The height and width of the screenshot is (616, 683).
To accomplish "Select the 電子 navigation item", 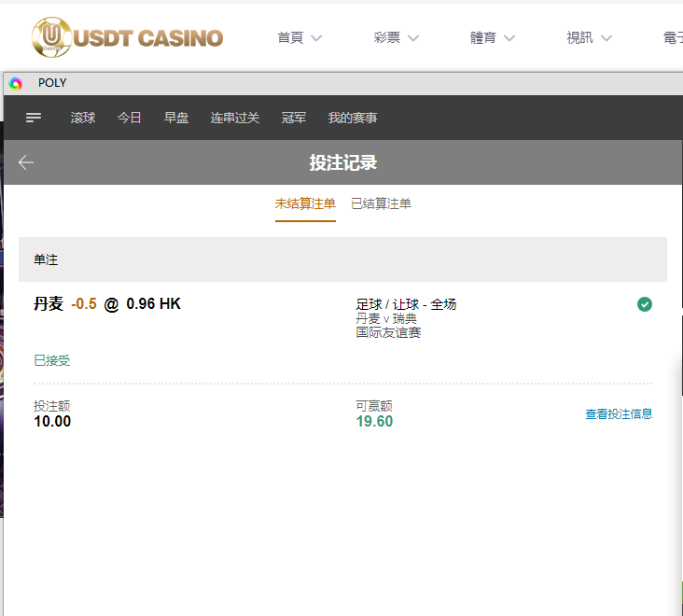I will (x=672, y=38).
